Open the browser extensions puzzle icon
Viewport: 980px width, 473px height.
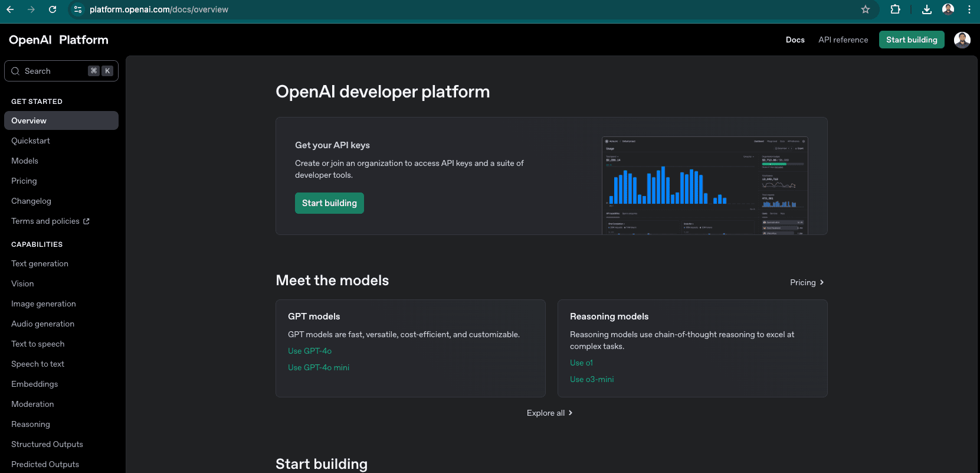[895, 9]
